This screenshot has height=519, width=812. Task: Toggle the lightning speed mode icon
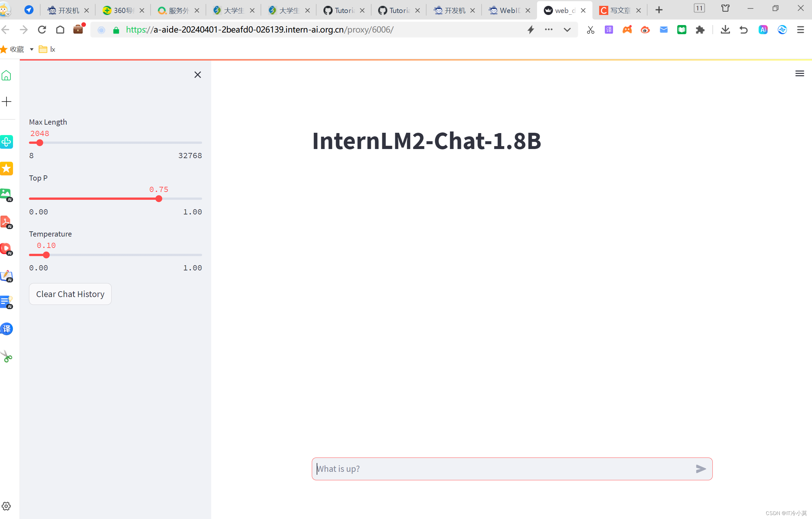(531, 30)
